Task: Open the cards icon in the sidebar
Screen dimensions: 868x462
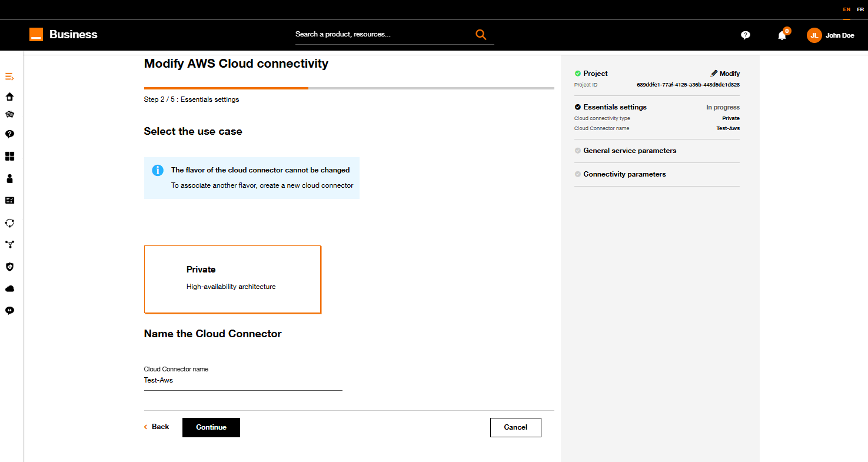Action: 9,114
